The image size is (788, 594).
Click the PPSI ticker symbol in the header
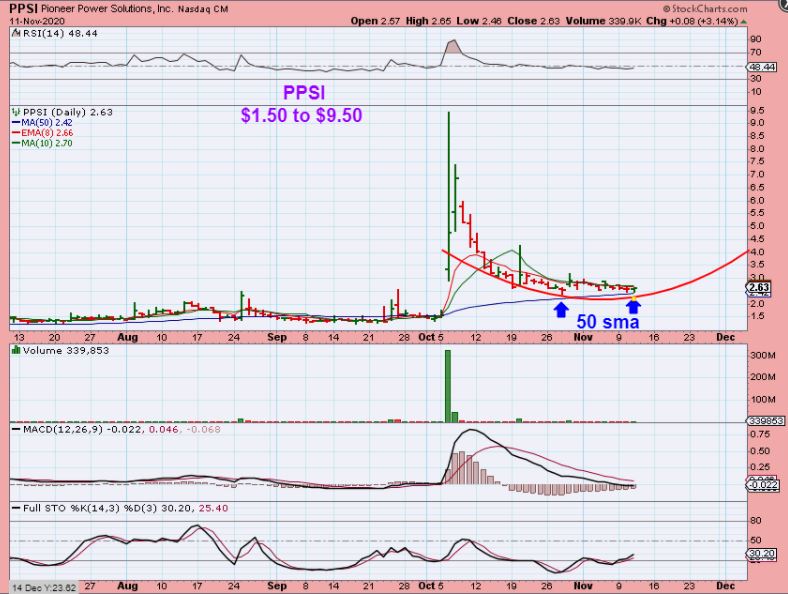24,9
